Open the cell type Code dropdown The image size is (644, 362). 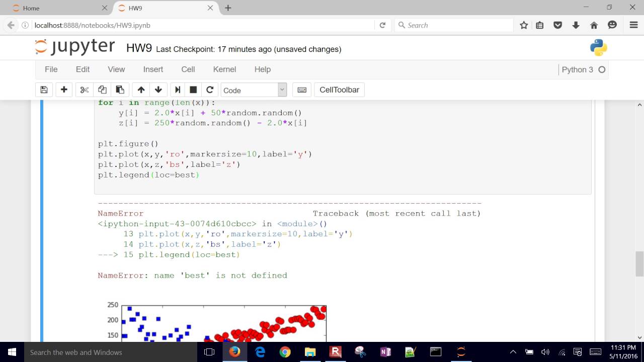(x=254, y=90)
